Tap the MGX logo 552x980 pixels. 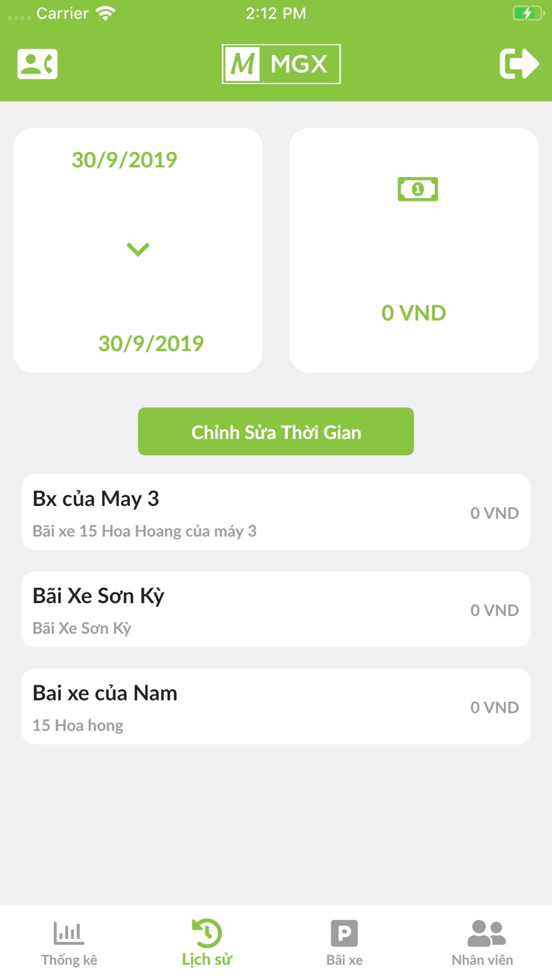281,64
